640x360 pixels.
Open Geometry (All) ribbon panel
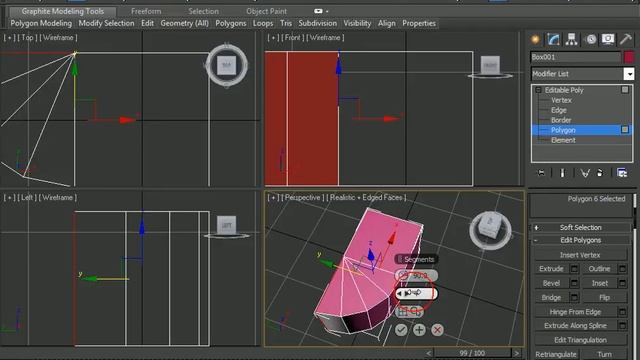tap(184, 23)
